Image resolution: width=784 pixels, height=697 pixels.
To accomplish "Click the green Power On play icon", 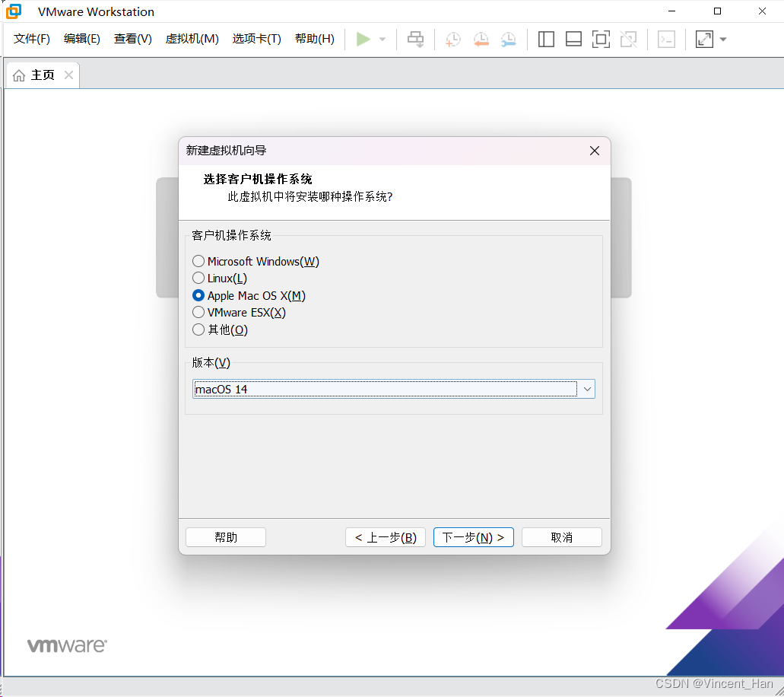I will coord(363,39).
